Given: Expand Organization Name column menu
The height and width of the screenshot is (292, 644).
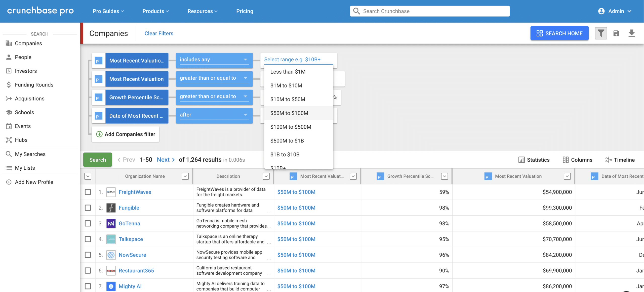Looking at the screenshot, I should pyautogui.click(x=185, y=176).
